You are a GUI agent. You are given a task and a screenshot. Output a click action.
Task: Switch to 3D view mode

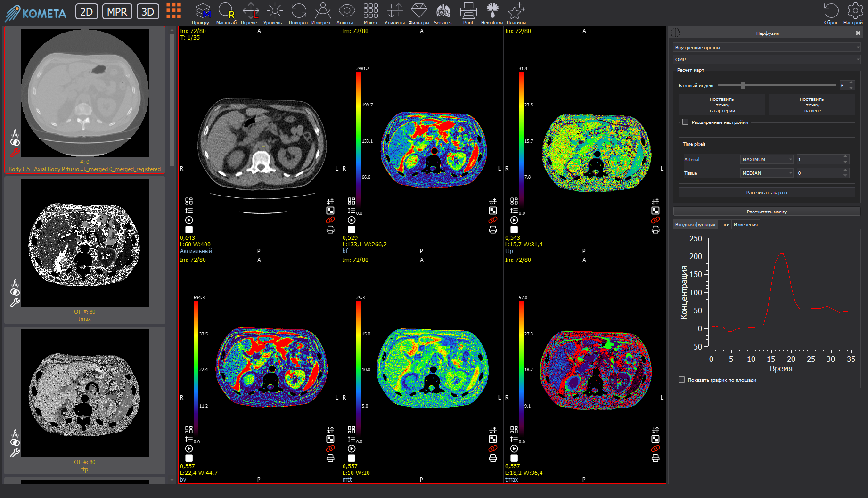(147, 12)
